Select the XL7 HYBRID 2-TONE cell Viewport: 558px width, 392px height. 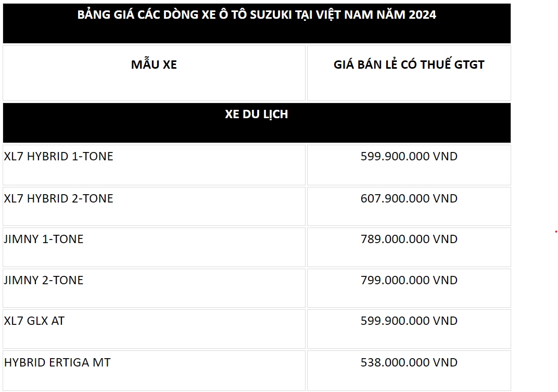[154, 206]
